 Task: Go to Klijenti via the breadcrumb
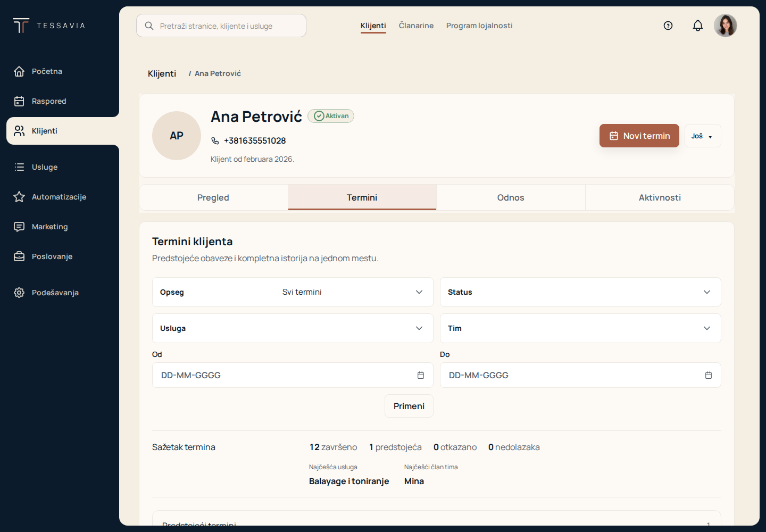[x=162, y=73]
